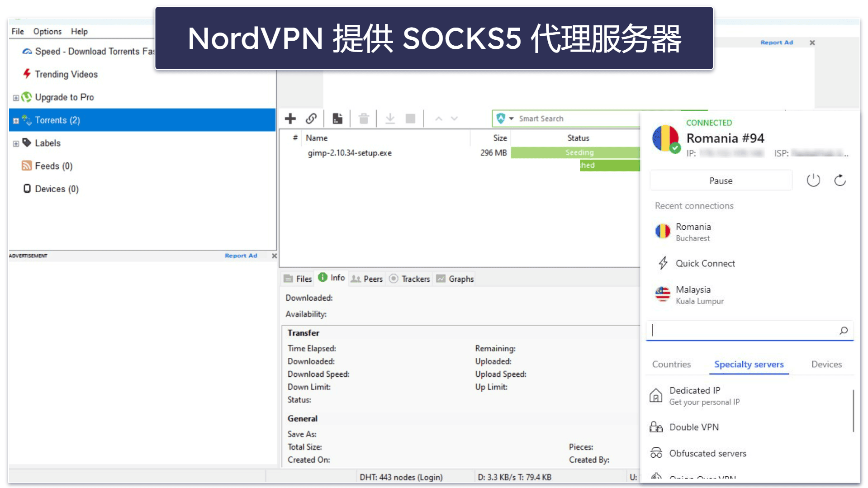
Task: Click the Add Torrent plus icon
Action: click(290, 118)
